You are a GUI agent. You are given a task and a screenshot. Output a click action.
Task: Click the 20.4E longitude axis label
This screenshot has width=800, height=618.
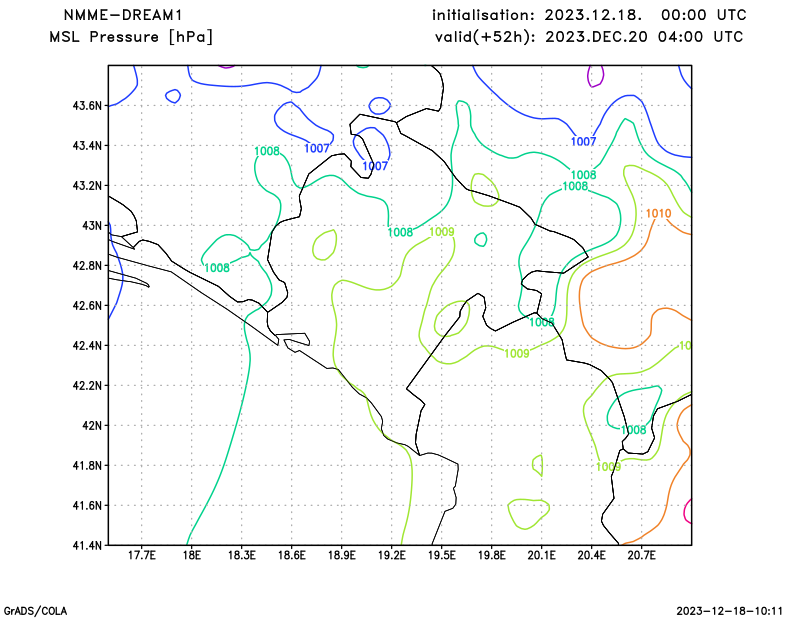[591, 555]
